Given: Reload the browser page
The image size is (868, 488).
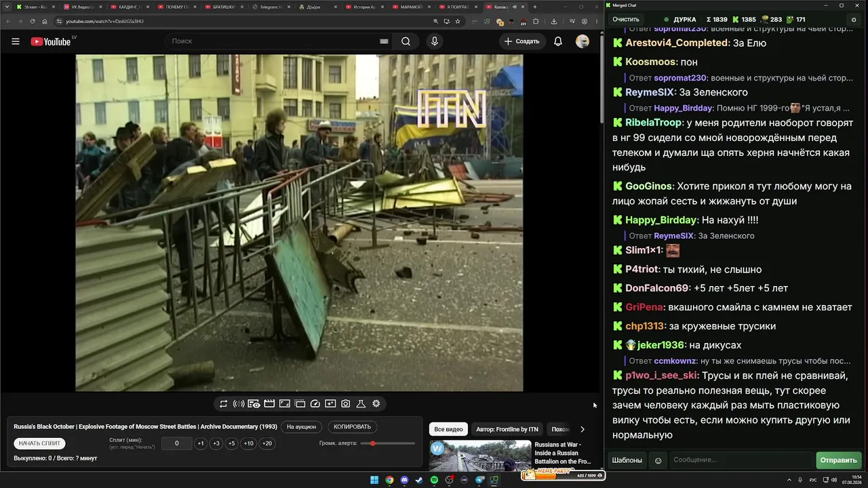Looking at the screenshot, I should coord(32,22).
